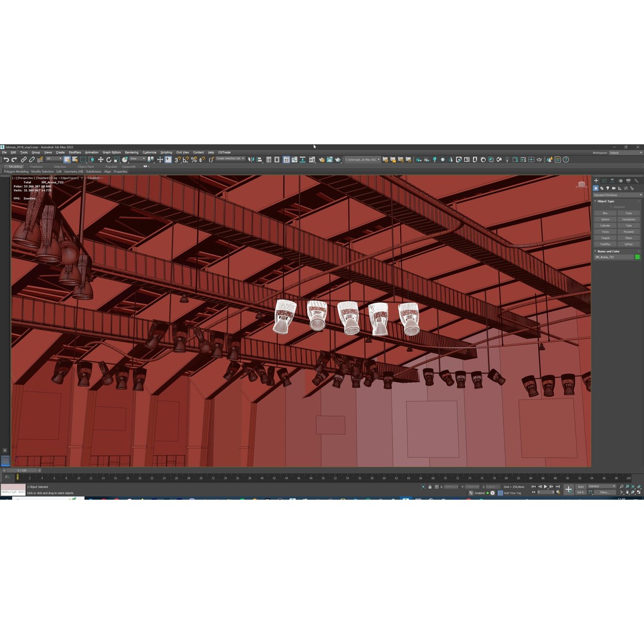Click the MAXScript mini listener field
Image resolution: width=644 pixels, height=644 pixels.
pos(13,492)
